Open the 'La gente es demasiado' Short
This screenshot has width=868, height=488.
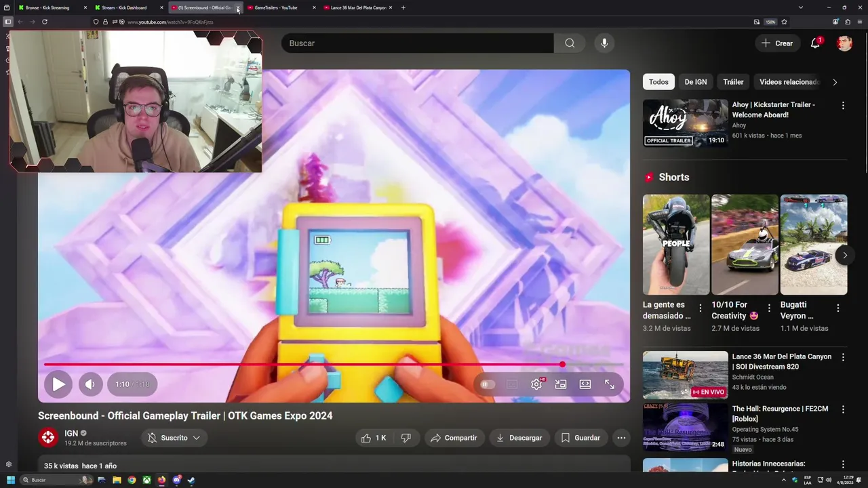click(x=676, y=245)
